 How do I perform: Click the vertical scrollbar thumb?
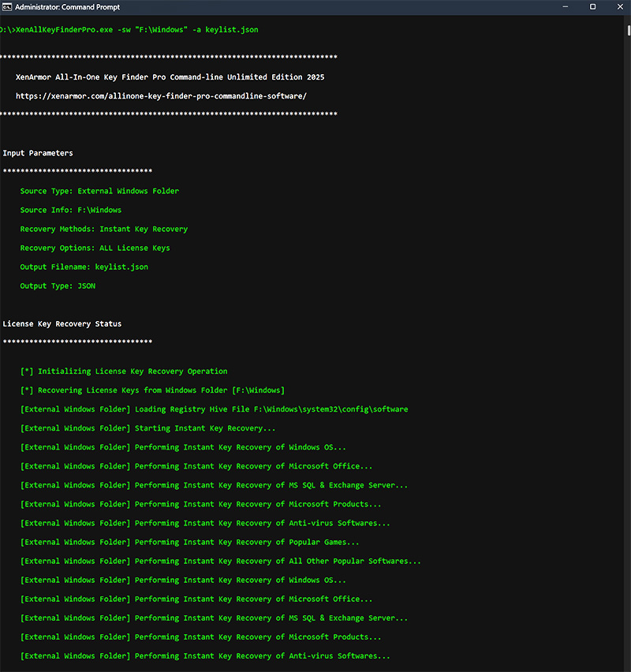(628, 32)
